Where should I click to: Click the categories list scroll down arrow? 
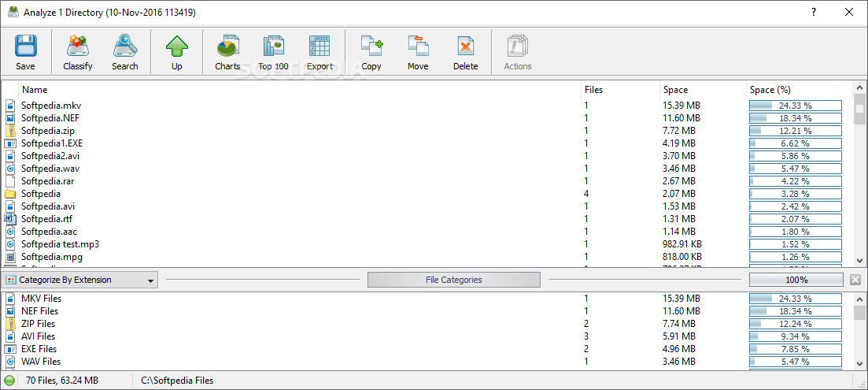(859, 363)
